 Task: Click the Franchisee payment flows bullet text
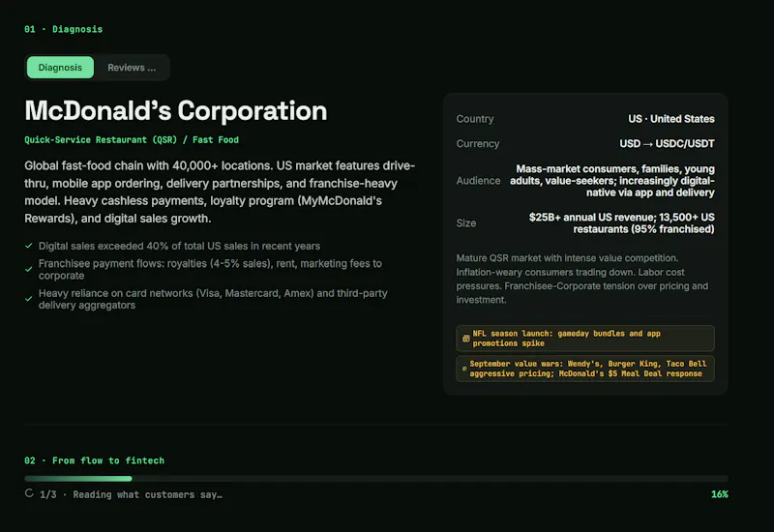pos(210,270)
